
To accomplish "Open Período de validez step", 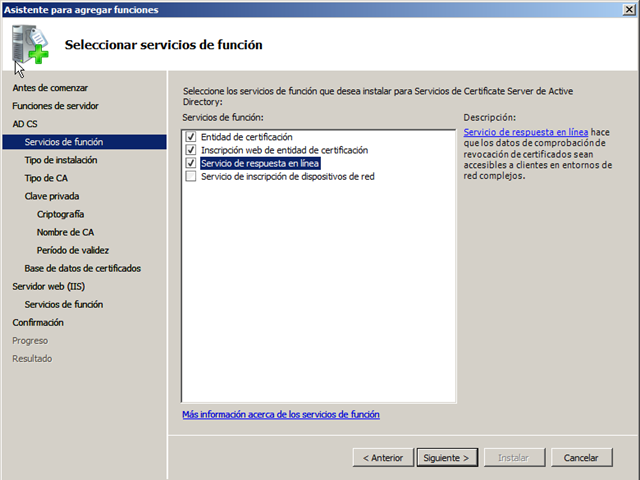I will pyautogui.click(x=73, y=250).
